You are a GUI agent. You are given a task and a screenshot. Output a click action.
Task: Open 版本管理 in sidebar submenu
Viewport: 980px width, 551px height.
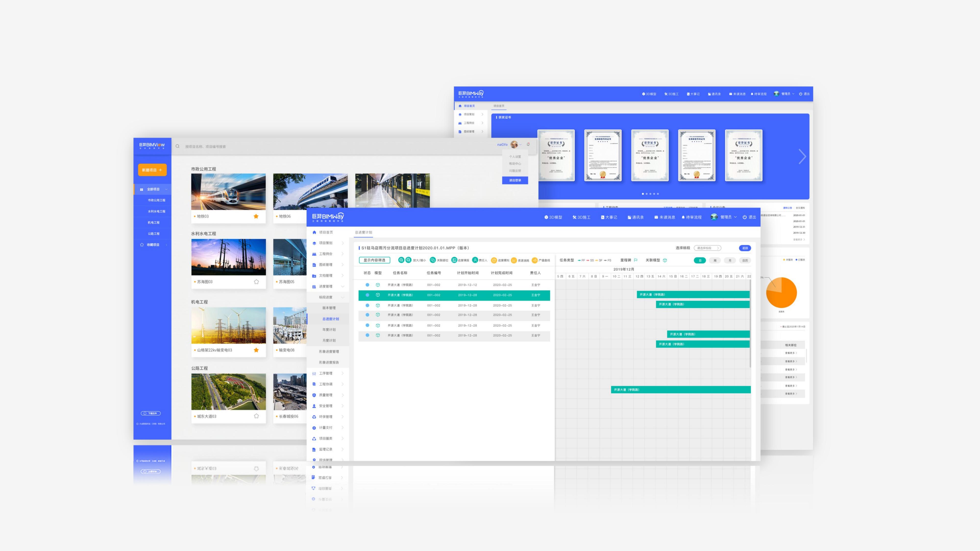(x=329, y=308)
